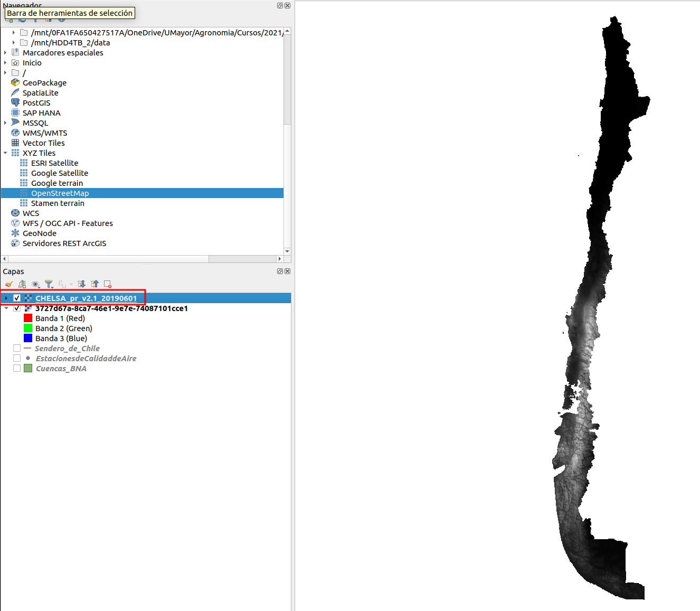700x611 pixels.
Task: Click the EstacionesdeCalidaddeAire layer name
Action: 86,359
